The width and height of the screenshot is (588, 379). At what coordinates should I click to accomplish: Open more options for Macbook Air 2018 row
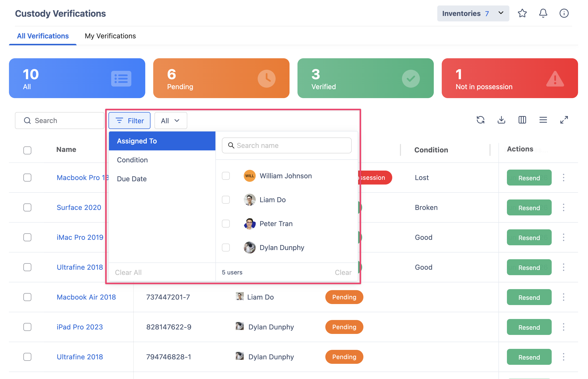coord(564,297)
